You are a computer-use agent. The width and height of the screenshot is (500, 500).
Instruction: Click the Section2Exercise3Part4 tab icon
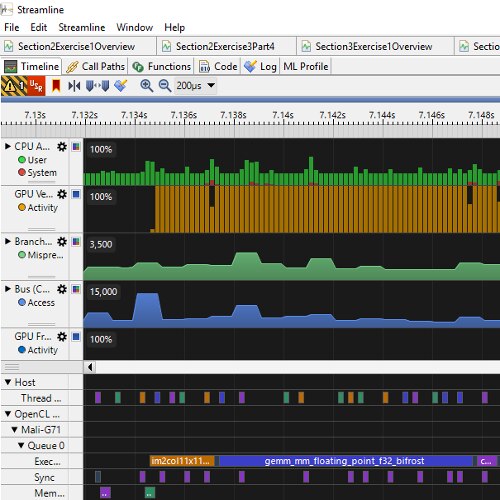[166, 46]
